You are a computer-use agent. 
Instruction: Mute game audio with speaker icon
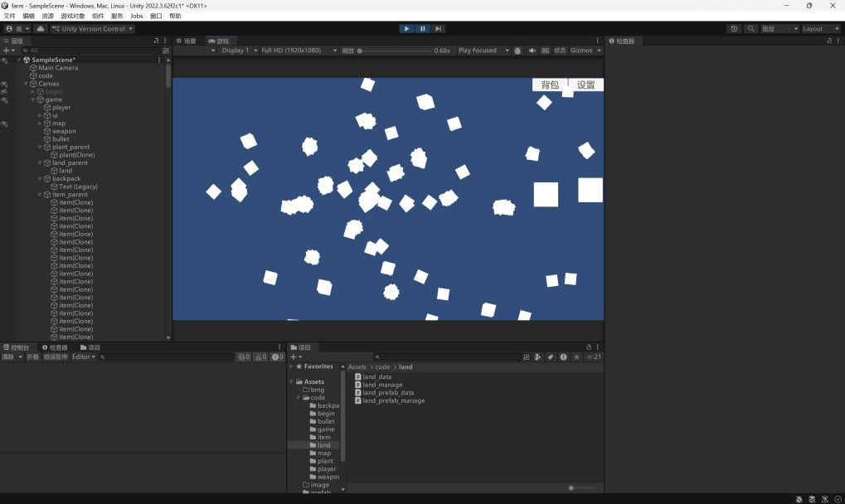click(532, 51)
